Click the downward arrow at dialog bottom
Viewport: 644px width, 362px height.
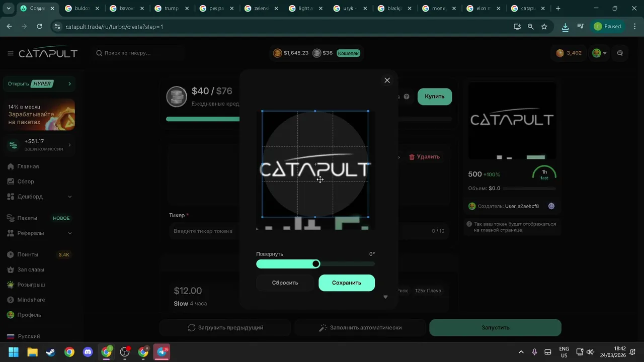pos(385,297)
